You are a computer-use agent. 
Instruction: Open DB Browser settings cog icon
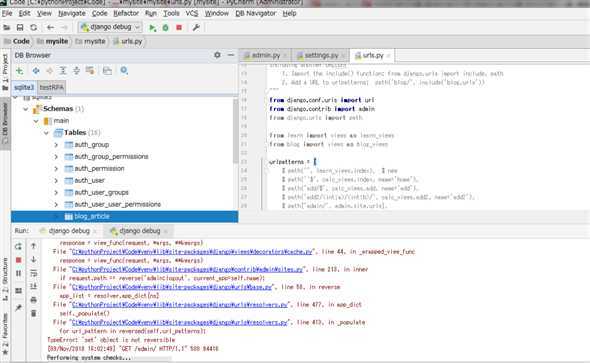tap(124, 71)
